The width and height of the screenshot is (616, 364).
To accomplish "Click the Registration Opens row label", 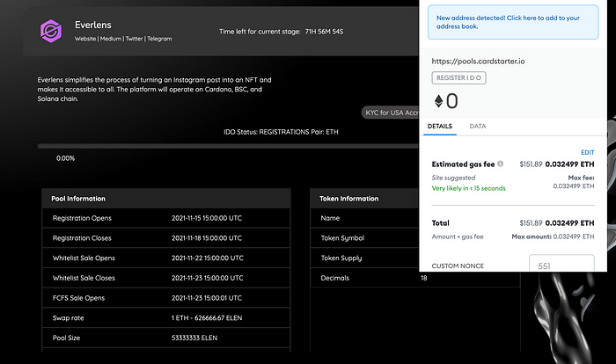I will point(82,218).
